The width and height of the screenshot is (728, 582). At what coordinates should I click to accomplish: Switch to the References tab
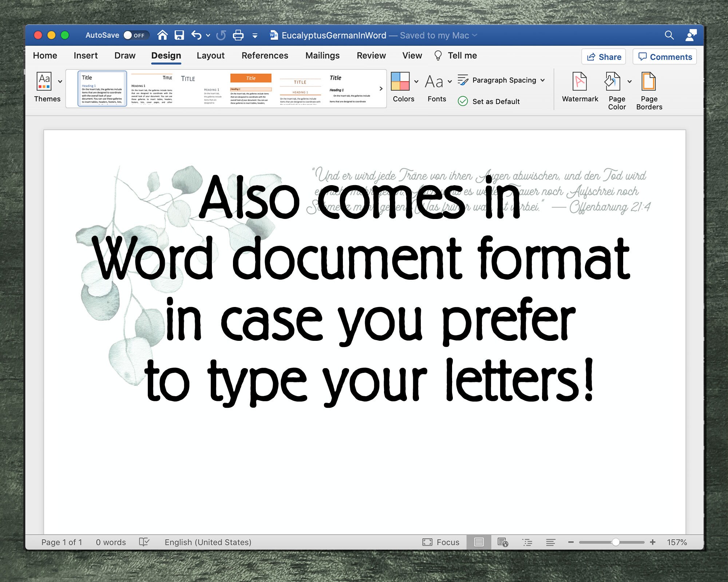265,55
